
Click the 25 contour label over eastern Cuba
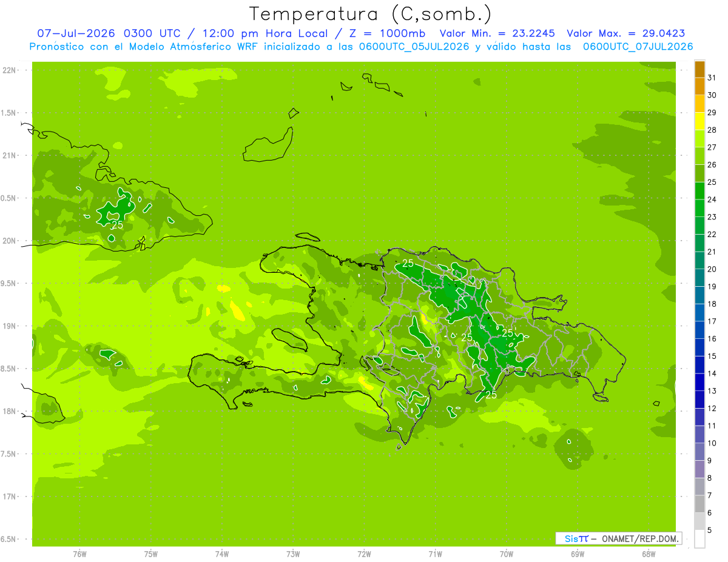(117, 225)
